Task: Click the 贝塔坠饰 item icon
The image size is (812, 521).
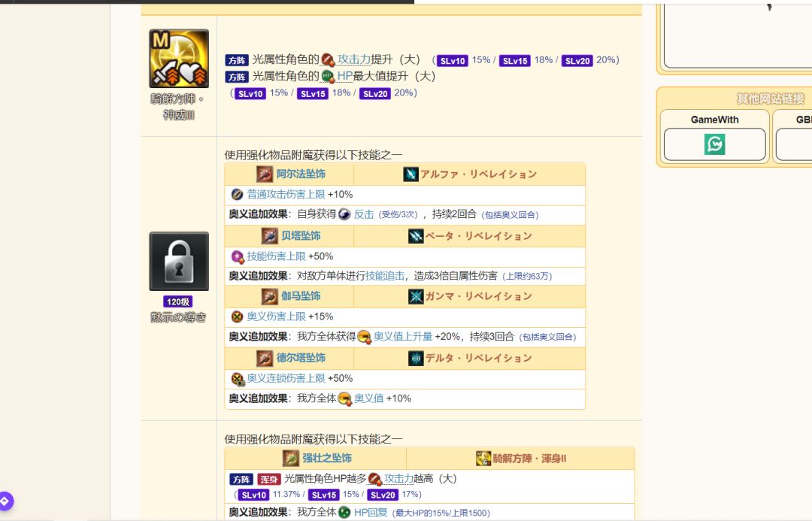Action: tap(269, 235)
